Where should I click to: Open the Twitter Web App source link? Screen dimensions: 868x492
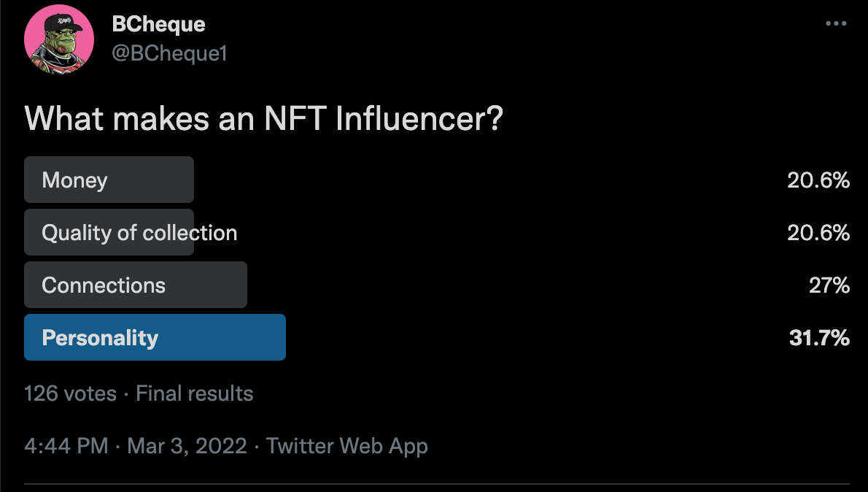pos(347,446)
